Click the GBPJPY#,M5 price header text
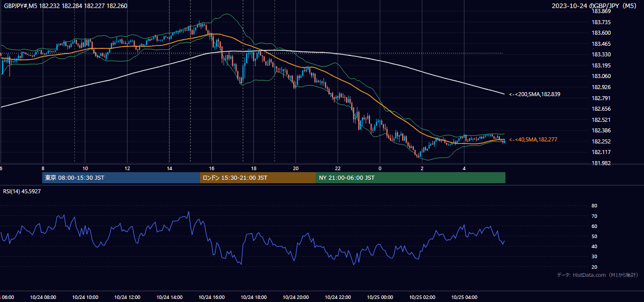This screenshot has height=302, width=644. (x=66, y=6)
